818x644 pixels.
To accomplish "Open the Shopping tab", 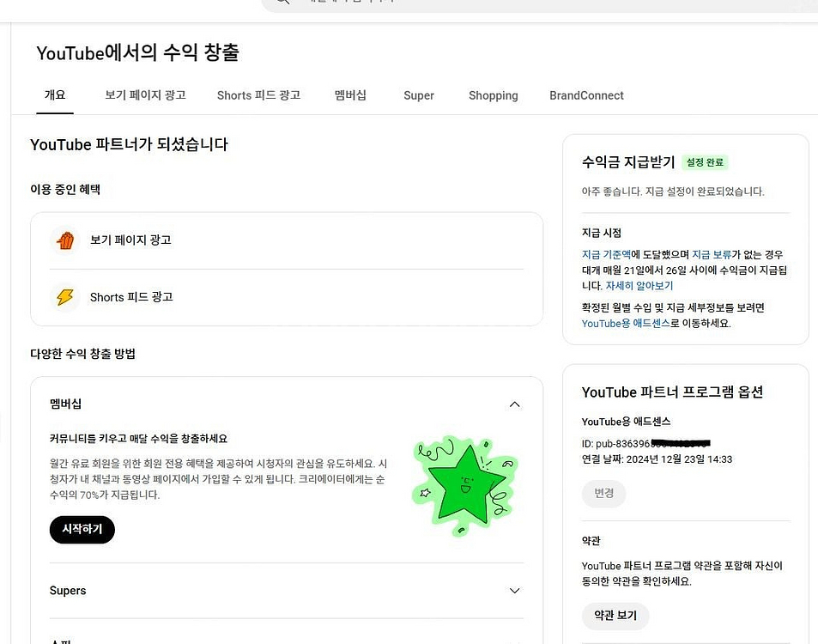I will [493, 95].
